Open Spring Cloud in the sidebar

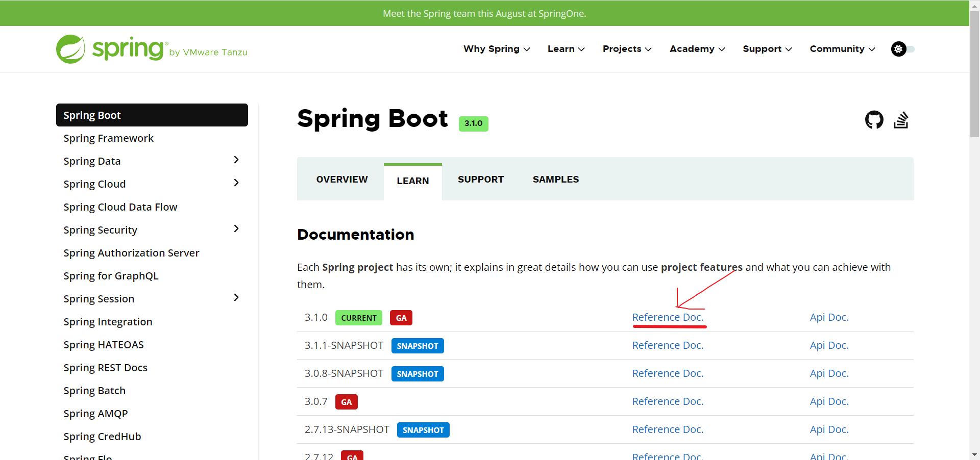pos(94,184)
